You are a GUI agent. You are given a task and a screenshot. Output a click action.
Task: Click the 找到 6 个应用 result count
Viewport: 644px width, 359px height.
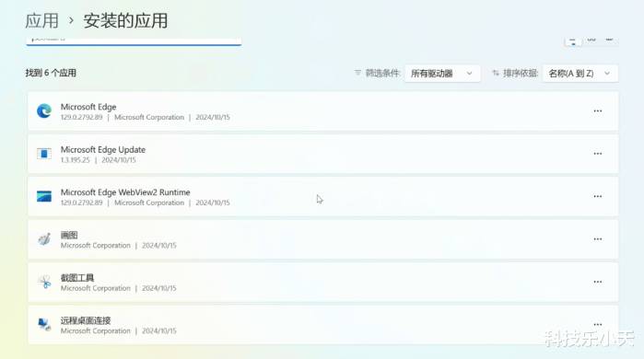click(51, 73)
